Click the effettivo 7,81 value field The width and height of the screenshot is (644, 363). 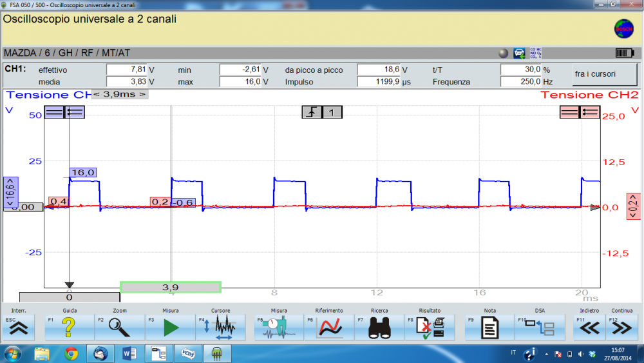(126, 70)
